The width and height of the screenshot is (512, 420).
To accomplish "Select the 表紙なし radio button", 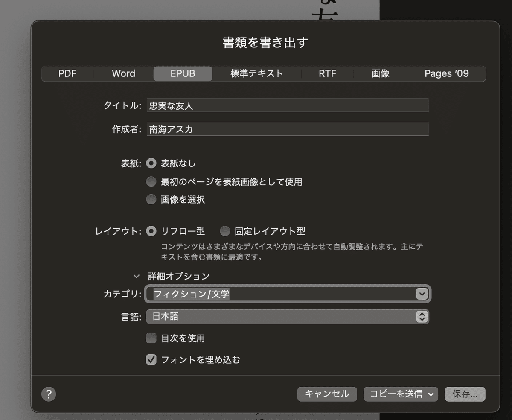I will point(151,163).
